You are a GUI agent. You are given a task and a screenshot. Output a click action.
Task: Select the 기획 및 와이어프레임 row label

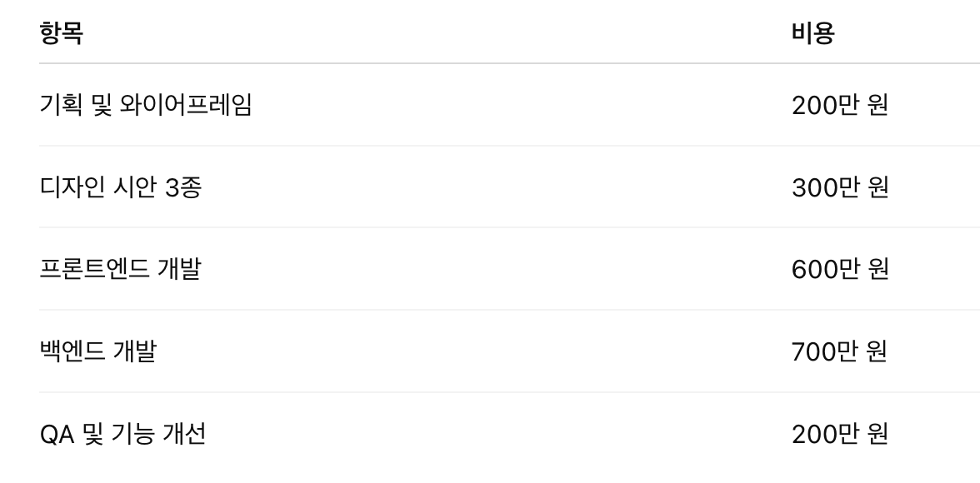click(146, 104)
